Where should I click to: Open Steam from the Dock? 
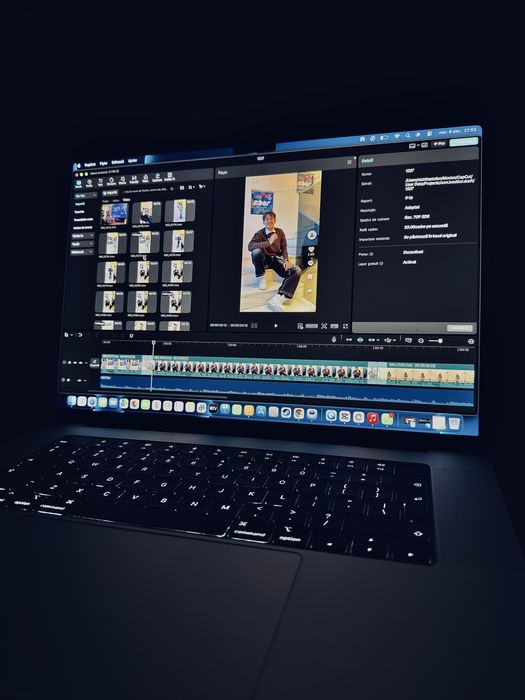(286, 412)
